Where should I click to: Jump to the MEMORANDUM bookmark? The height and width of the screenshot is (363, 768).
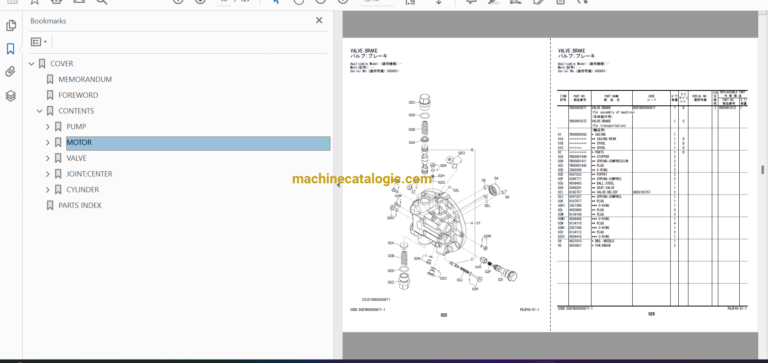click(85, 79)
